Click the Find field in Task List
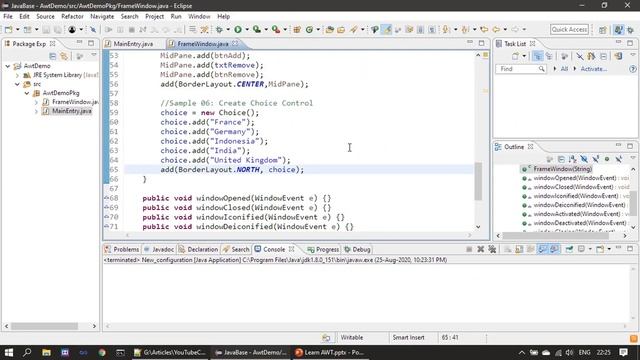This screenshot has height=360, width=640. pos(521,69)
